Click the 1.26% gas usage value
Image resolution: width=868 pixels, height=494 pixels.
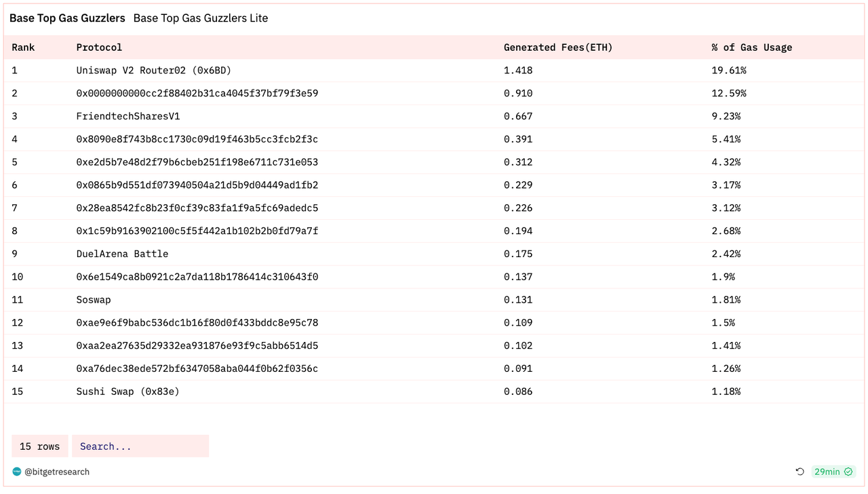(726, 368)
